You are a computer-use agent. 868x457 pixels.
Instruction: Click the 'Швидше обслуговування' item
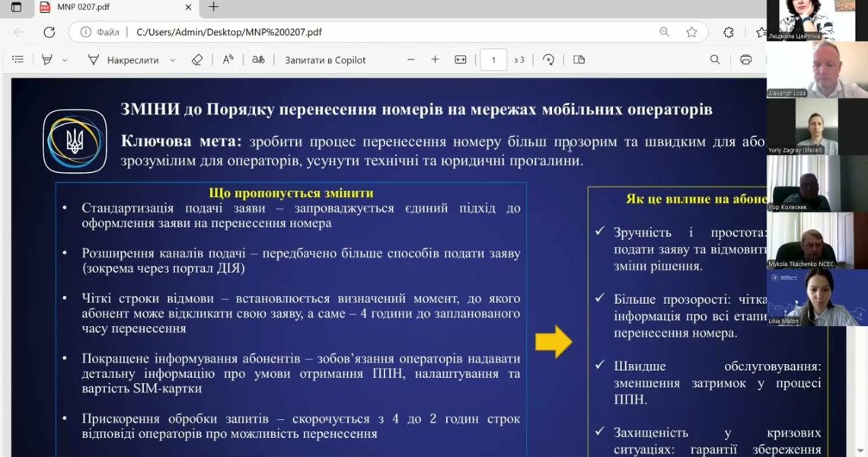click(717, 383)
